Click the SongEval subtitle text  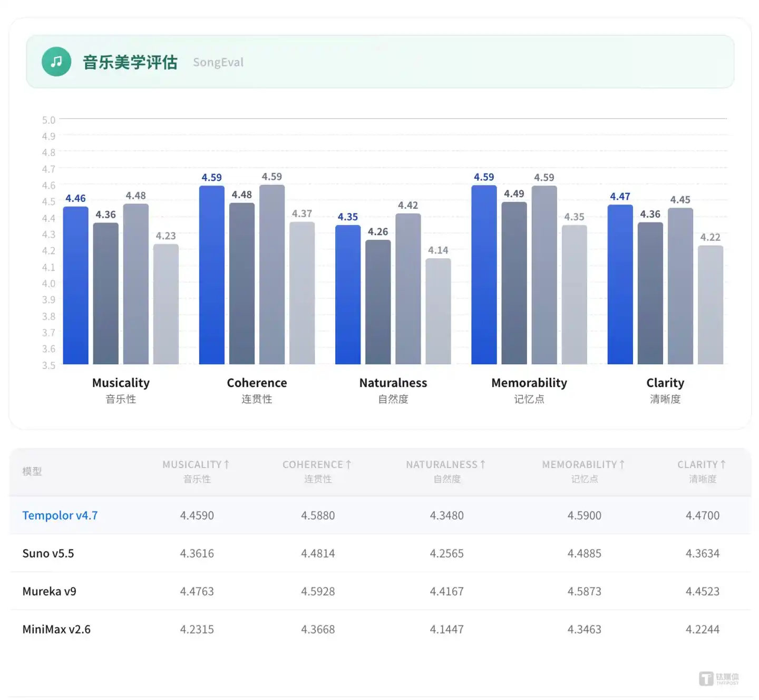(x=218, y=62)
